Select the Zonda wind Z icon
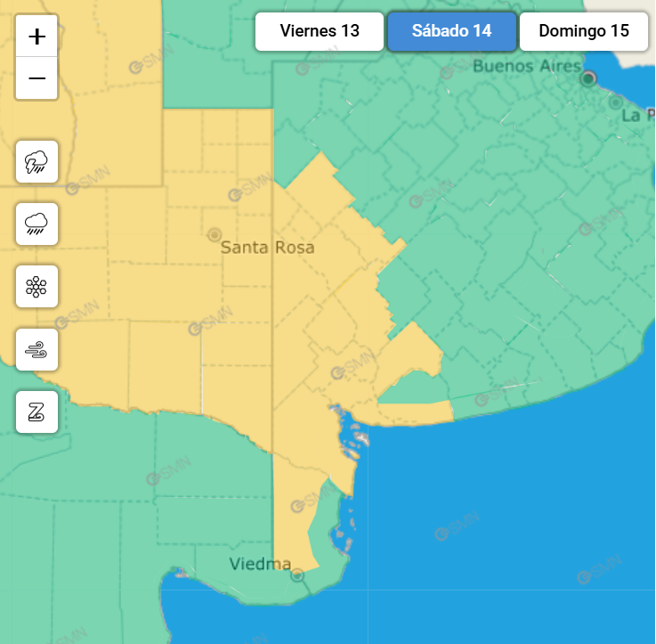Screen dimensions: 656x644 click(x=36, y=412)
